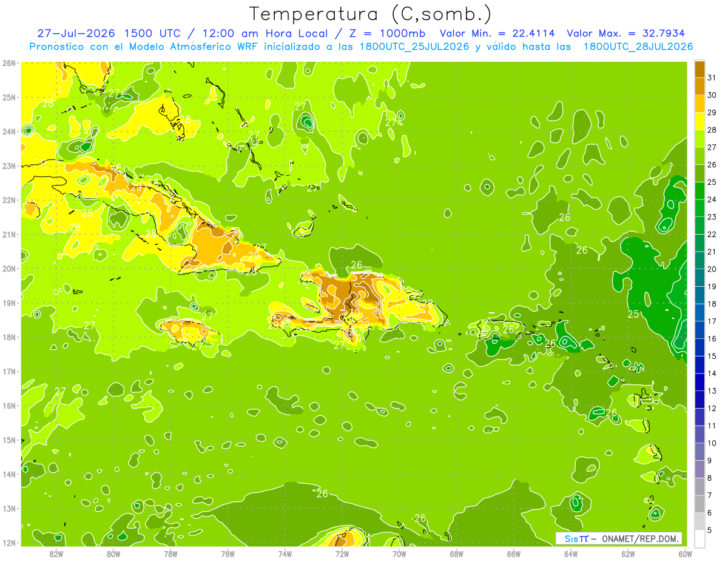This screenshot has width=728, height=562.
Task: Click legend value 15 on color bar
Action: [x=712, y=356]
